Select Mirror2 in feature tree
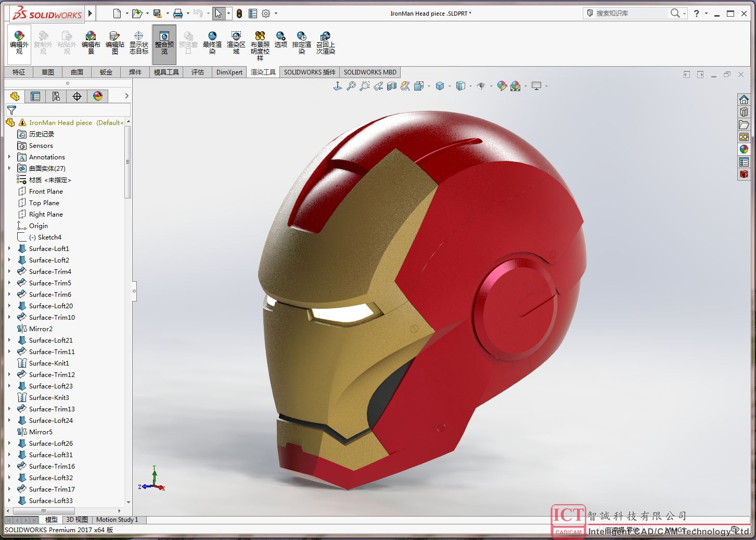Image resolution: width=756 pixels, height=540 pixels. (35, 329)
